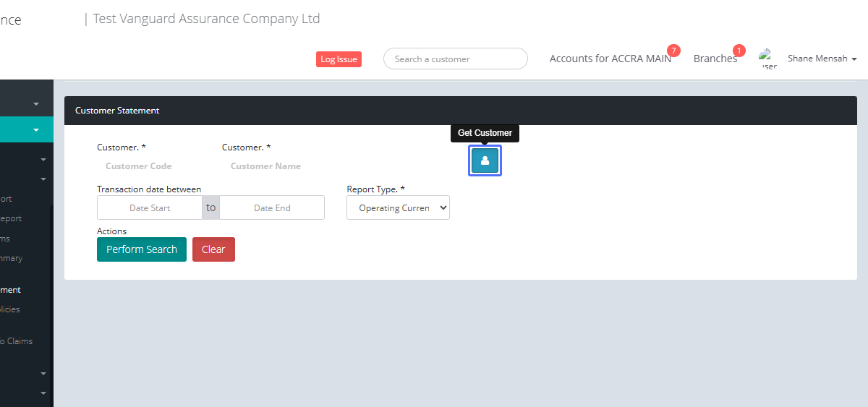Open Accounts for ACCRA MAIN

(610, 59)
